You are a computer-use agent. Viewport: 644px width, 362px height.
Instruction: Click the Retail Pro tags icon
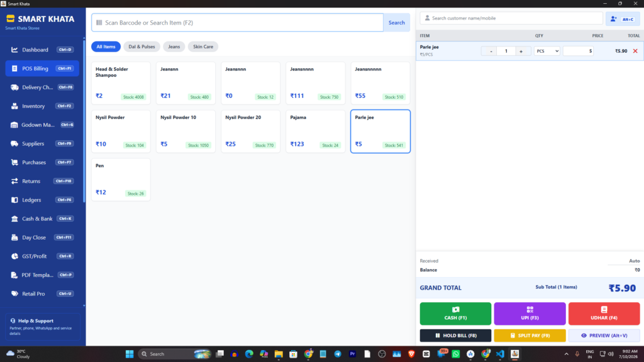click(14, 294)
